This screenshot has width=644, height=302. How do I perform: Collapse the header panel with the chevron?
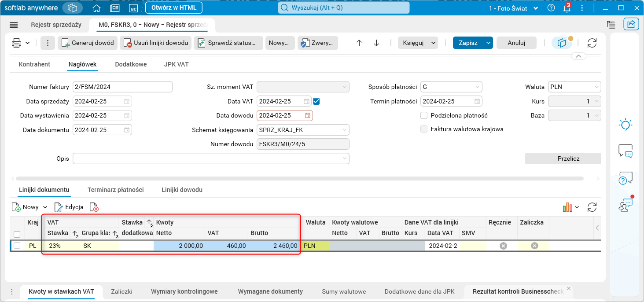[578, 56]
